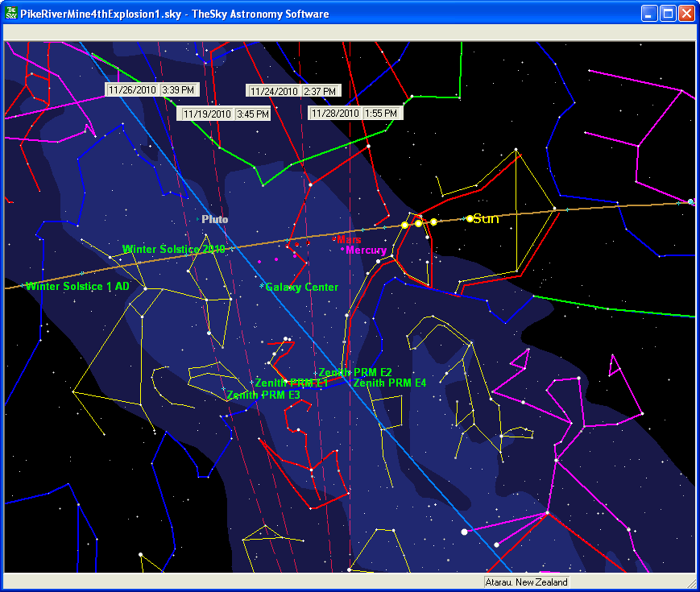The width and height of the screenshot is (700, 592).
Task: Click the Zenith PRM E3 label
Action: [x=263, y=395]
